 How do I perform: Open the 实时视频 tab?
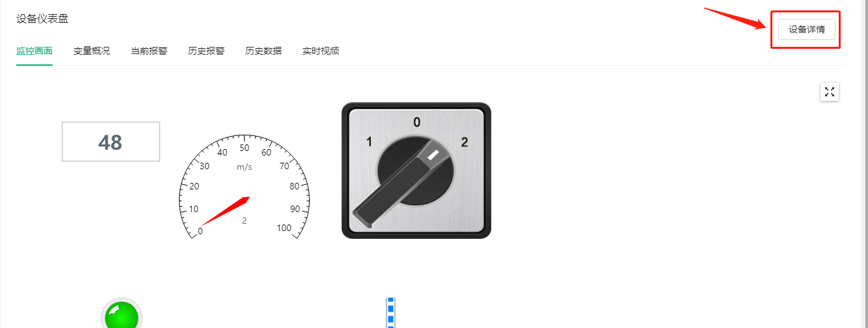[321, 51]
